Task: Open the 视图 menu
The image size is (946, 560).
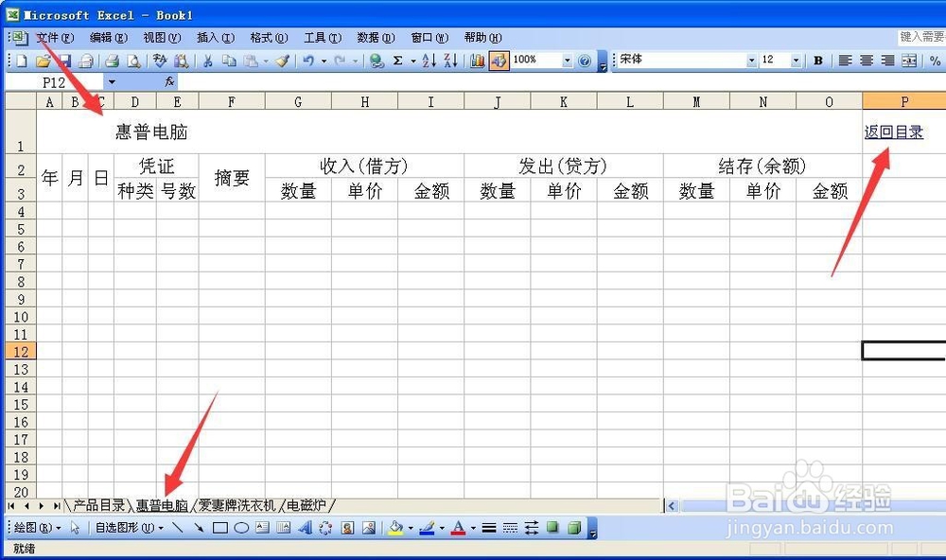Action: pyautogui.click(x=162, y=38)
